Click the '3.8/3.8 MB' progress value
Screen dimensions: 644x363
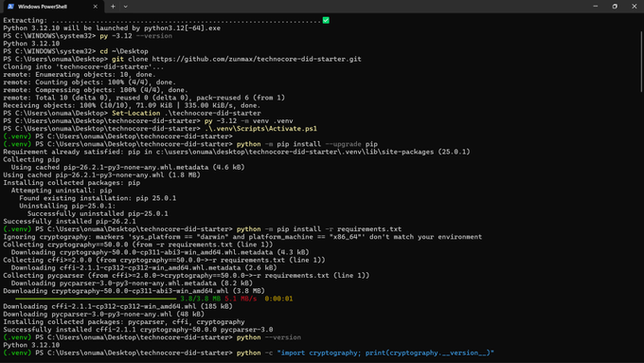tap(201, 299)
